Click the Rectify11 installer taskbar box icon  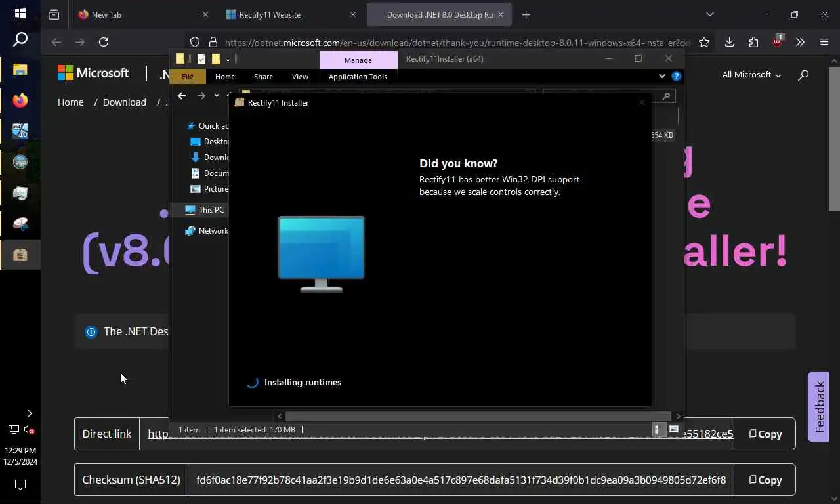20,255
